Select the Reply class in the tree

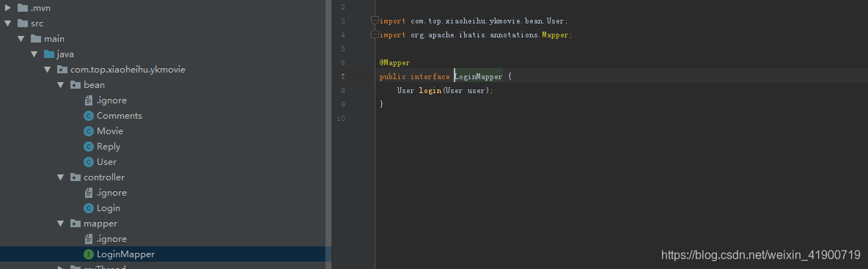click(108, 147)
